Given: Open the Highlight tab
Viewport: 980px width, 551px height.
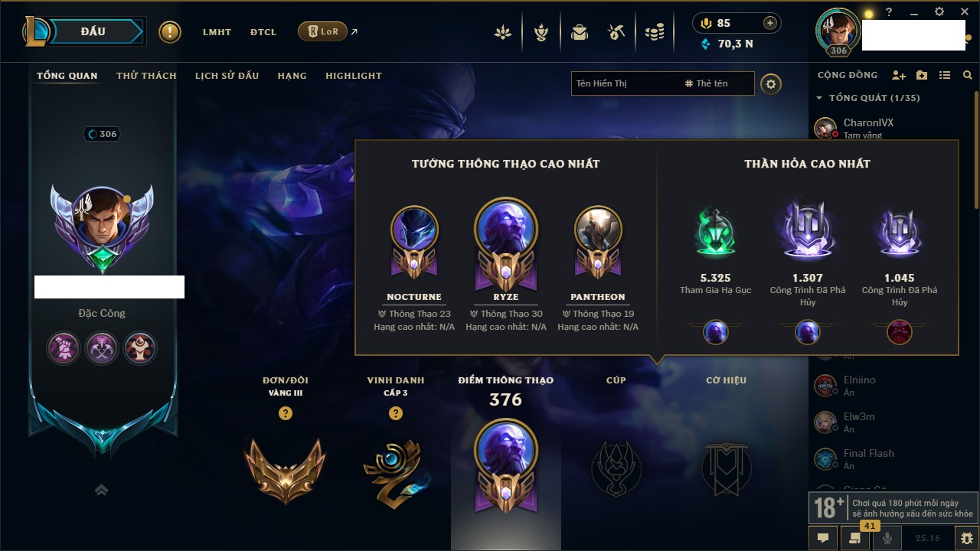Looking at the screenshot, I should [354, 76].
